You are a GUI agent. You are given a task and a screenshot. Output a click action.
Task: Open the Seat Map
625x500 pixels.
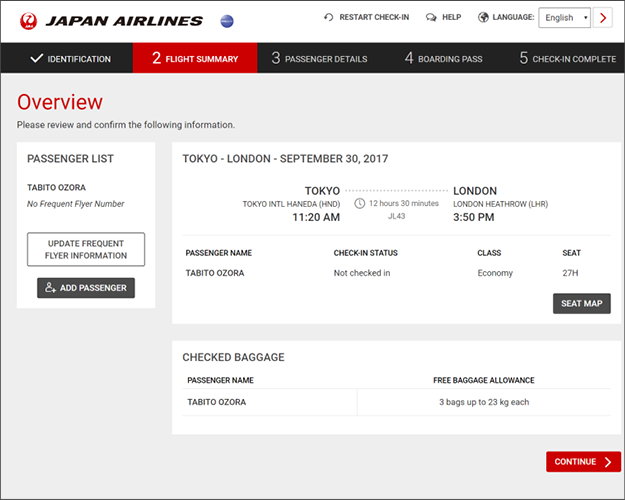click(x=581, y=304)
